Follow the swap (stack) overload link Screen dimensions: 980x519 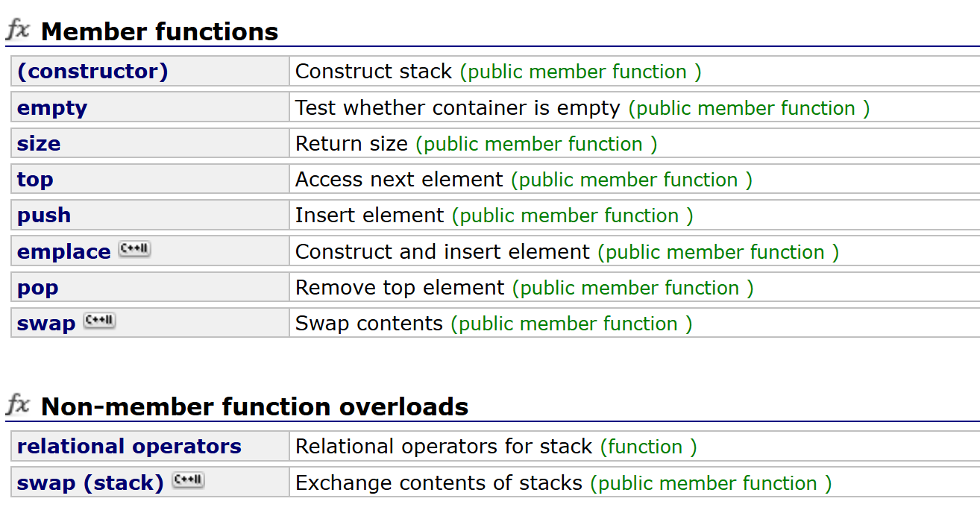click(x=90, y=483)
